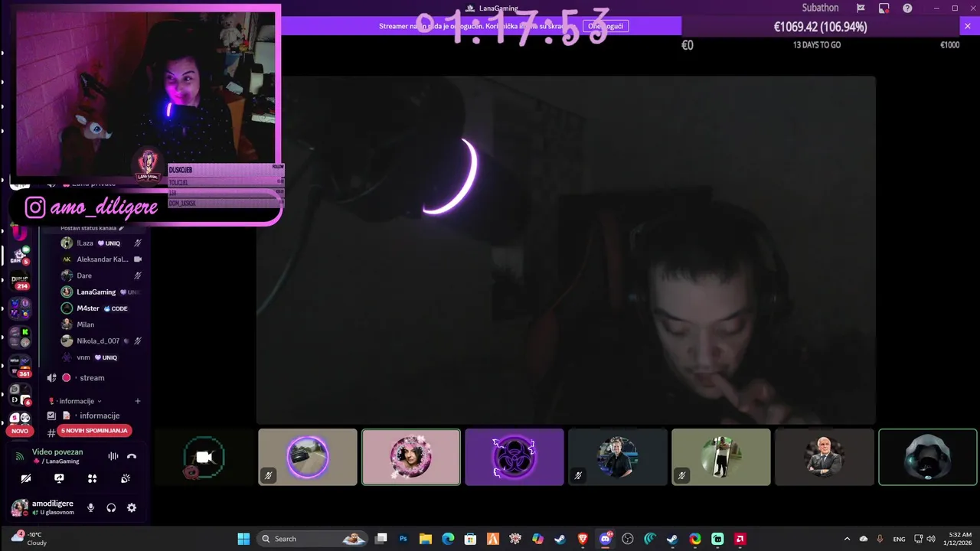The width and height of the screenshot is (980, 551).
Task: Open Brave browser from taskbar
Action: 583,539
